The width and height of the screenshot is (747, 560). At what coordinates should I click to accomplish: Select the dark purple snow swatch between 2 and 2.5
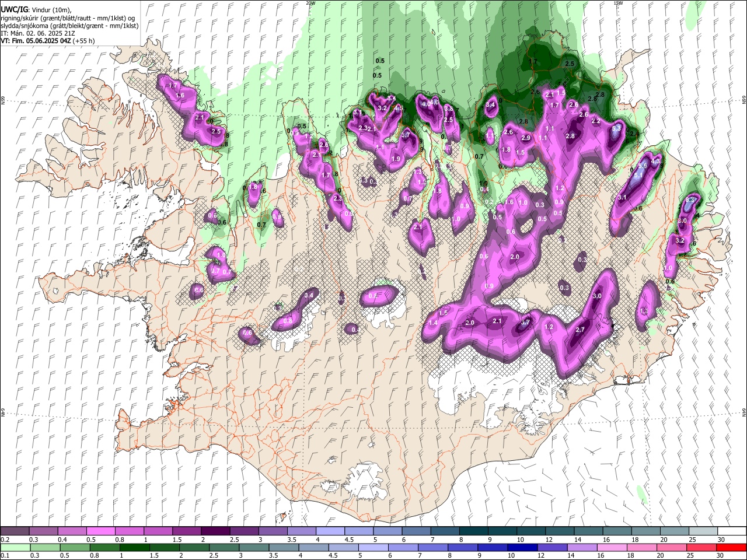(x=215, y=531)
